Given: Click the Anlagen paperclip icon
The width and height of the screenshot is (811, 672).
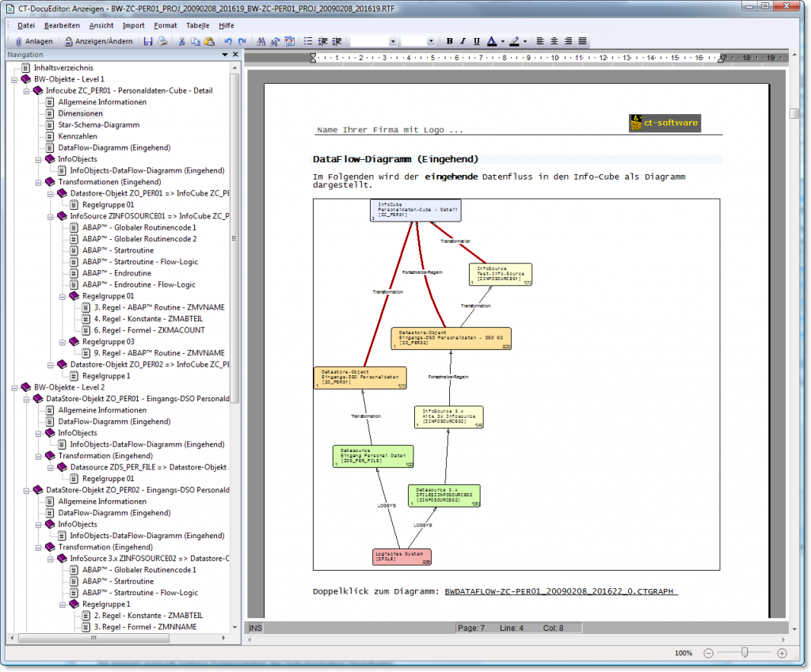Looking at the screenshot, I should [18, 40].
